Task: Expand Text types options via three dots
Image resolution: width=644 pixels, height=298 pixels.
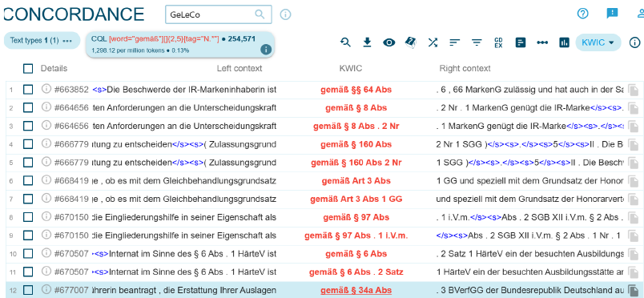Action: (67, 41)
